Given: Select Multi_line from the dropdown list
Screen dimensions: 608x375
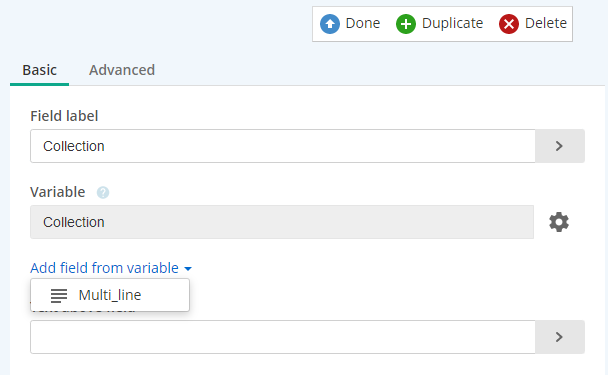Looking at the screenshot, I should tap(110, 295).
